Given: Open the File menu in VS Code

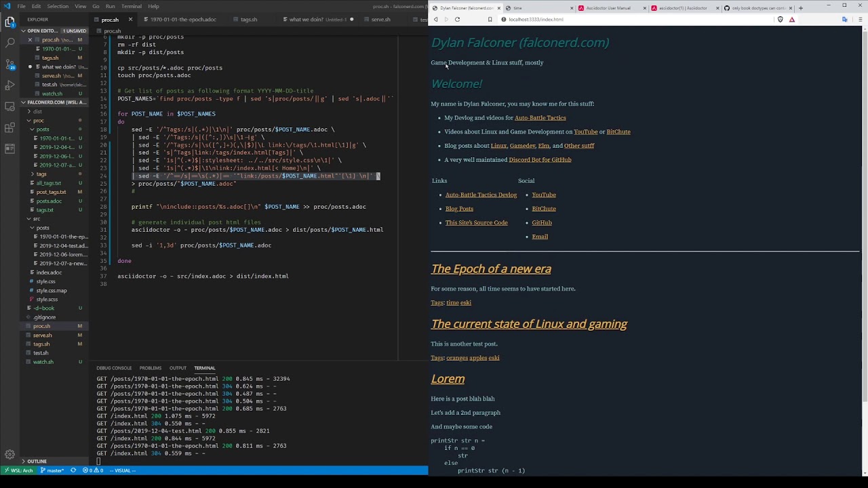Looking at the screenshot, I should [22, 6].
